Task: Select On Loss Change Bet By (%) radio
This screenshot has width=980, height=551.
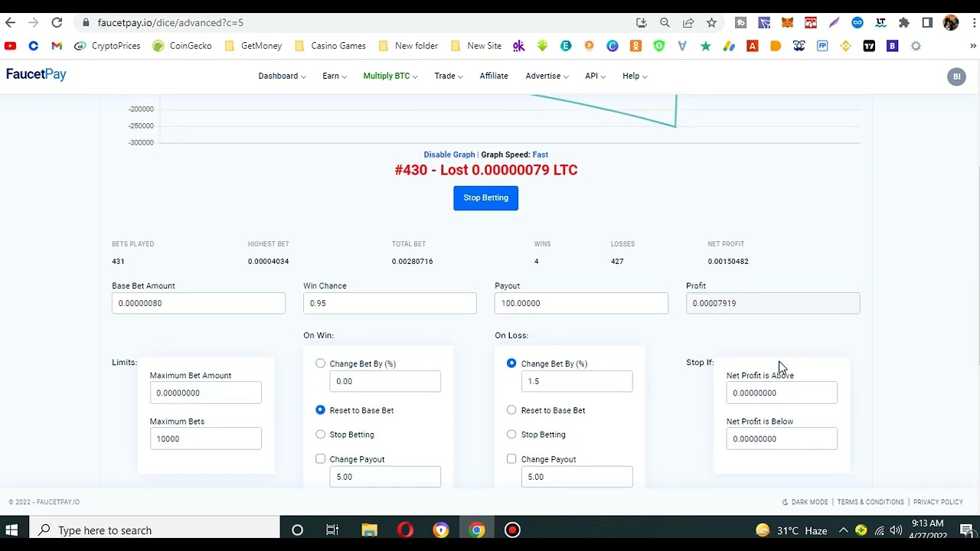Action: 511,364
